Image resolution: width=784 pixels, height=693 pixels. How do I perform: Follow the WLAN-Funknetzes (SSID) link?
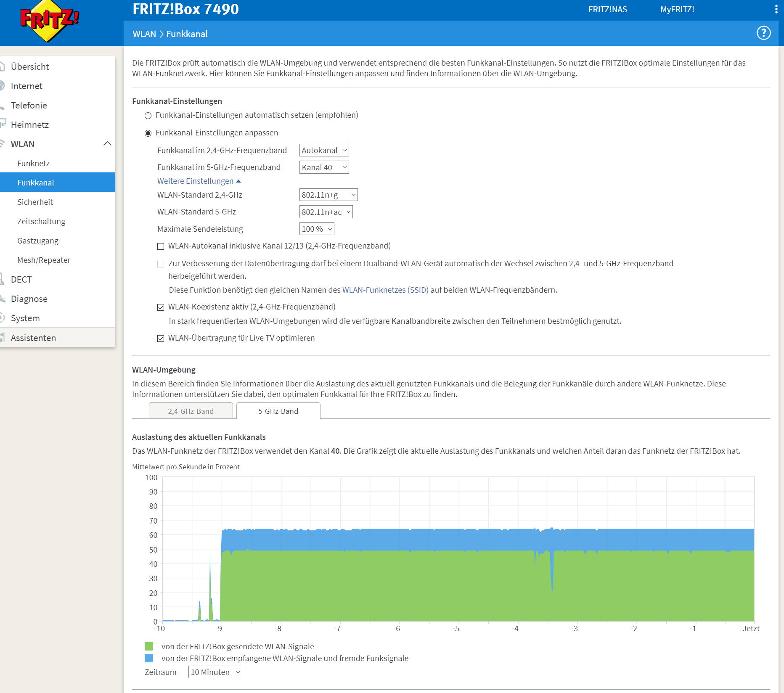pyautogui.click(x=385, y=290)
